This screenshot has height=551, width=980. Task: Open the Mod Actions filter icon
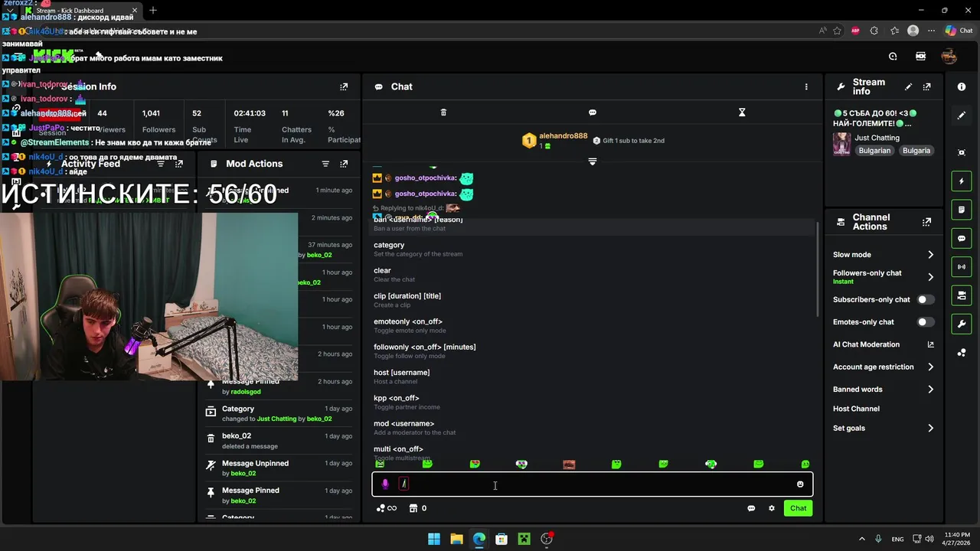point(325,164)
